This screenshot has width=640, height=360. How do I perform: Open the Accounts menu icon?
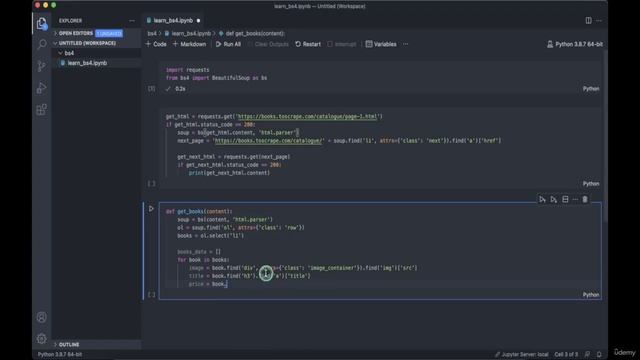pyautogui.click(x=42, y=317)
